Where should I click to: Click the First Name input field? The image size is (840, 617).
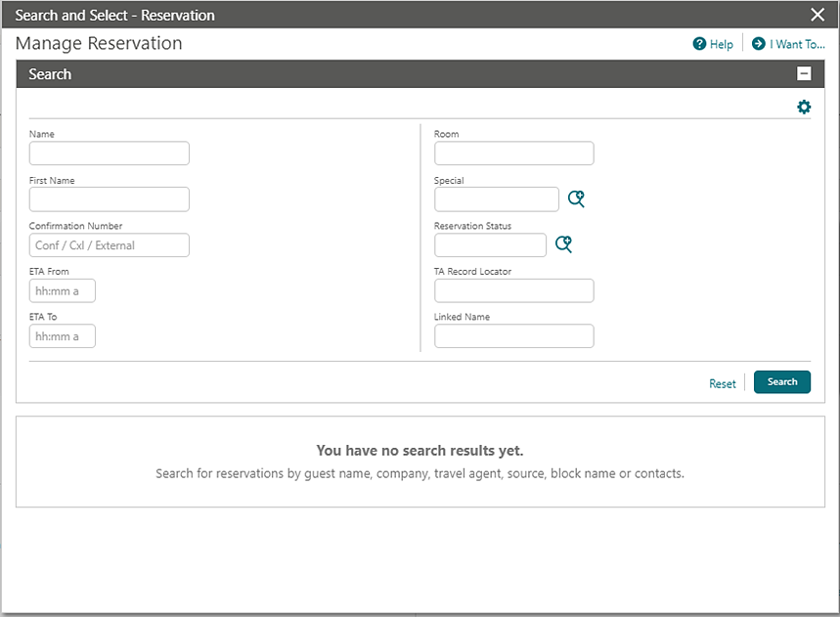(109, 198)
